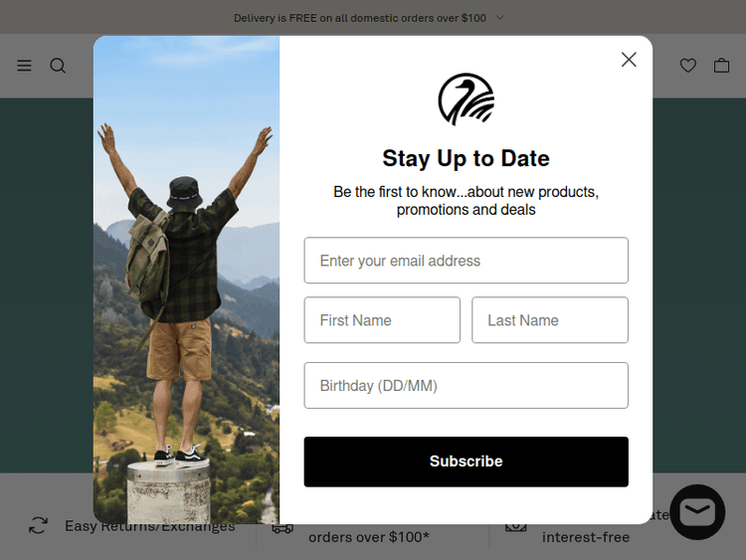Open the shopping bag icon
The image size is (746, 560).
[x=721, y=66]
